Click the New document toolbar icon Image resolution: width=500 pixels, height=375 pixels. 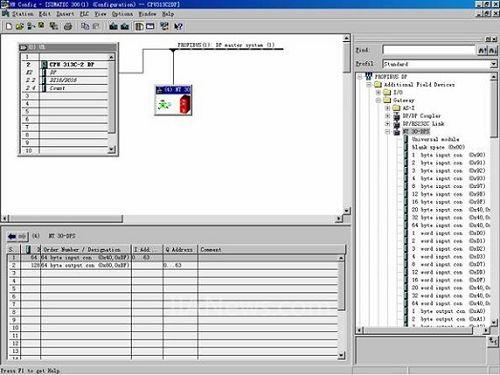tap(9, 26)
